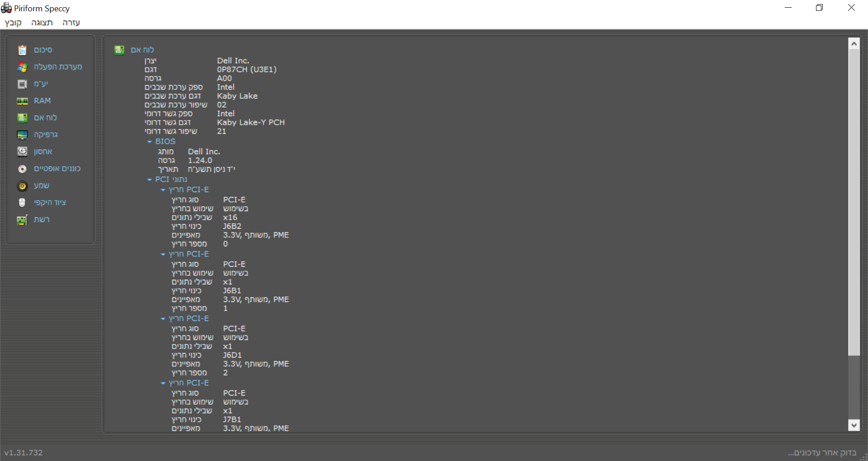Click the version number v1.31.732
The image size is (868, 461).
pos(24,453)
